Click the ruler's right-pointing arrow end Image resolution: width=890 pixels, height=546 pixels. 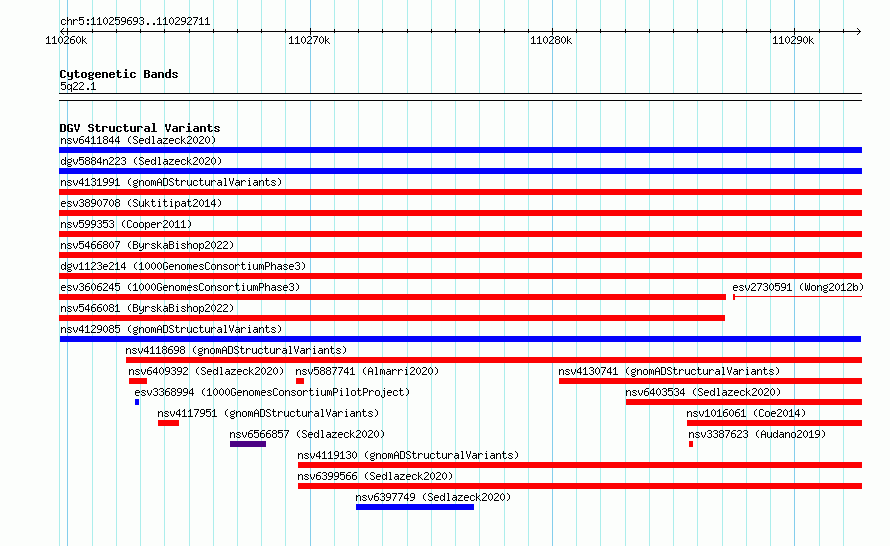pos(859,31)
